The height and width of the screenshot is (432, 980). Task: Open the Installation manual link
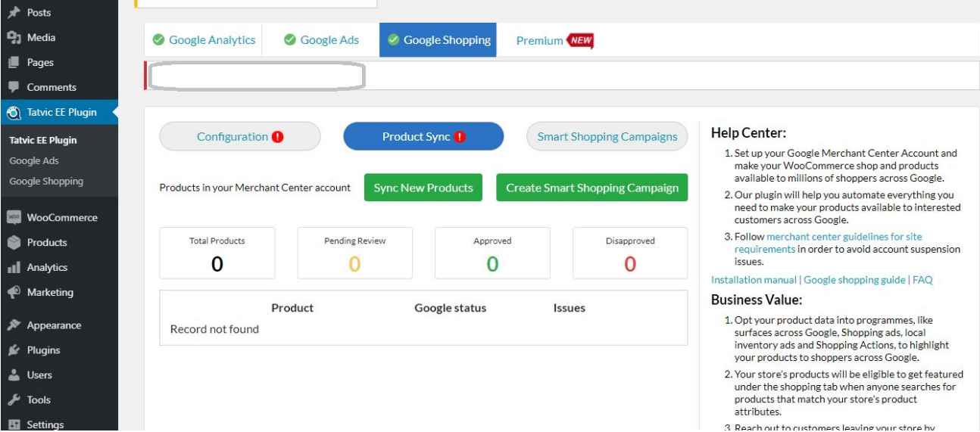pos(754,280)
